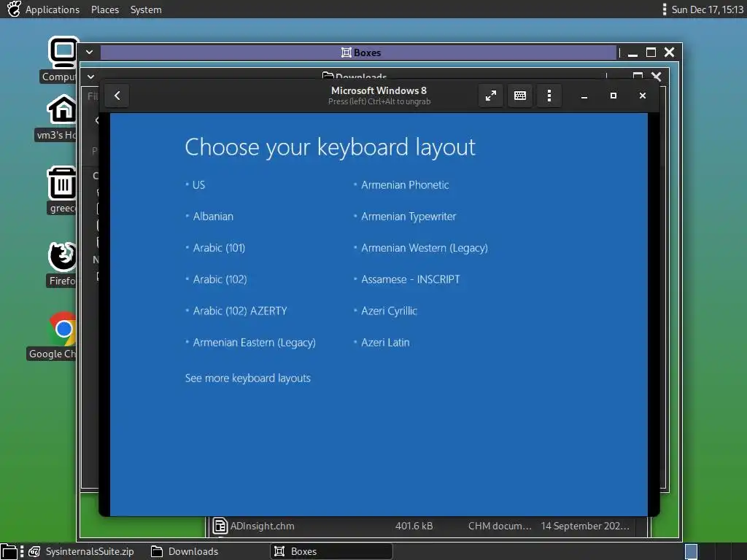Click the Microsoft Windows 8 title text

(x=379, y=90)
